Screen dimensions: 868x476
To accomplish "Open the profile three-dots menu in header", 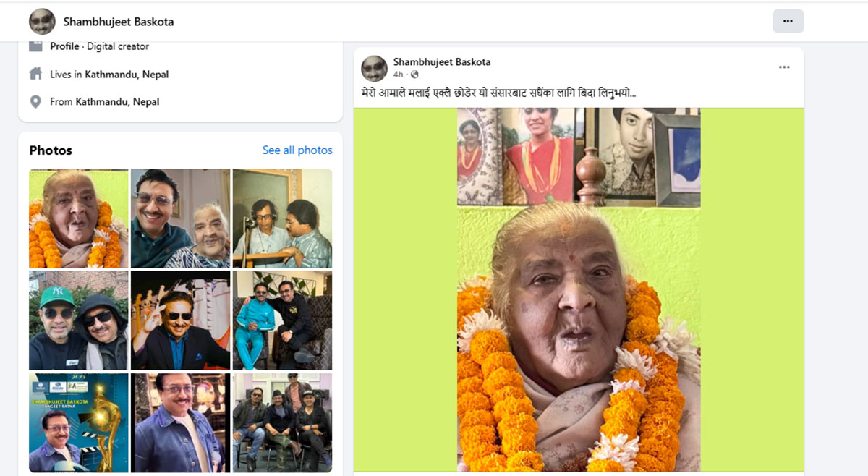I will (788, 21).
